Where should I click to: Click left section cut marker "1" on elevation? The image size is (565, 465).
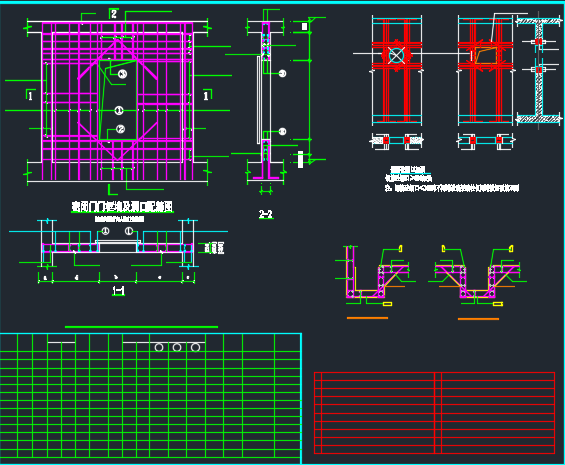click(x=30, y=96)
